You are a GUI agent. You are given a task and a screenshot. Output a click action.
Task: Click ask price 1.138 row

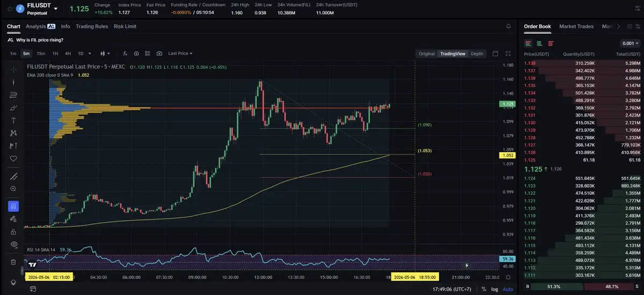click(582, 63)
